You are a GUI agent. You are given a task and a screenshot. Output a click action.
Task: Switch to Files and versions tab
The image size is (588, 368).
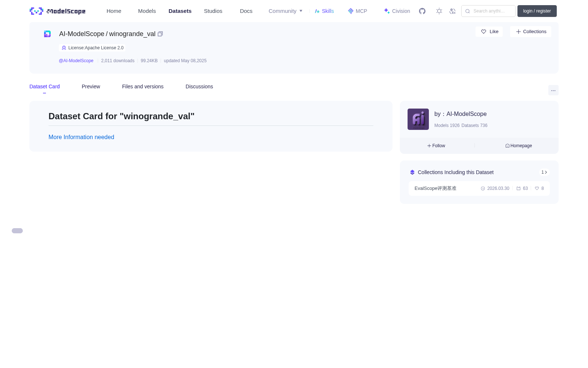pyautogui.click(x=143, y=86)
